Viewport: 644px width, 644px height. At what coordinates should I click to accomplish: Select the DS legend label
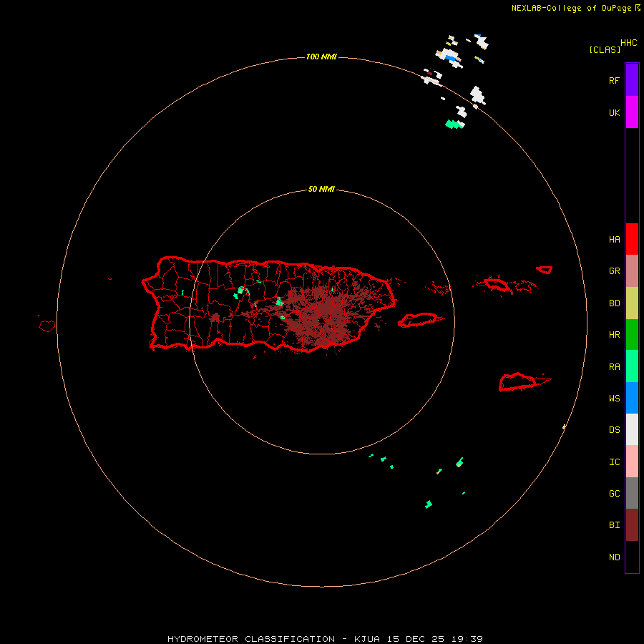pyautogui.click(x=614, y=430)
